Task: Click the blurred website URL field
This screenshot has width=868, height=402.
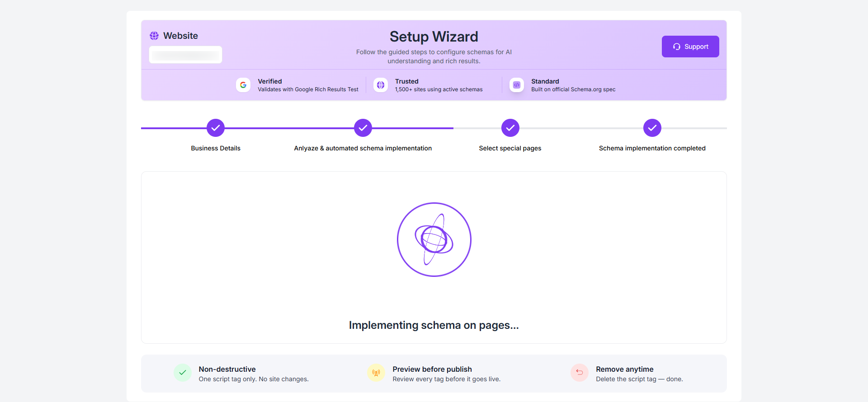Action: (x=185, y=55)
